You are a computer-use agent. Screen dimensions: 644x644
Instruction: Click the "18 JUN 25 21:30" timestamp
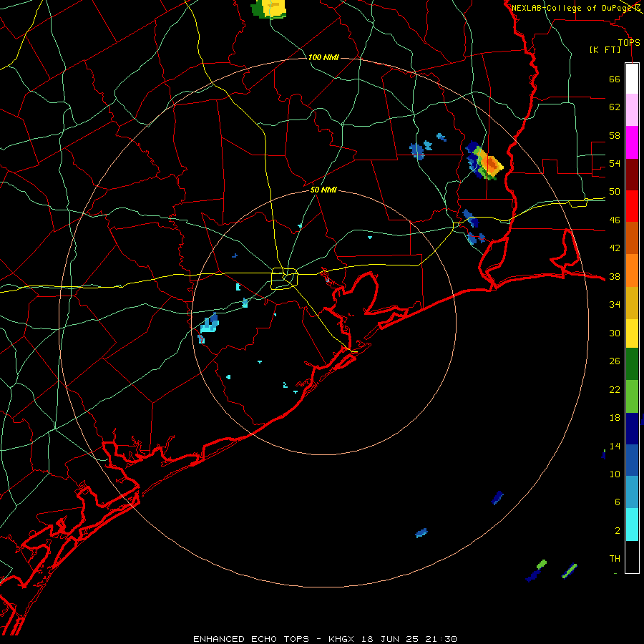409,639
